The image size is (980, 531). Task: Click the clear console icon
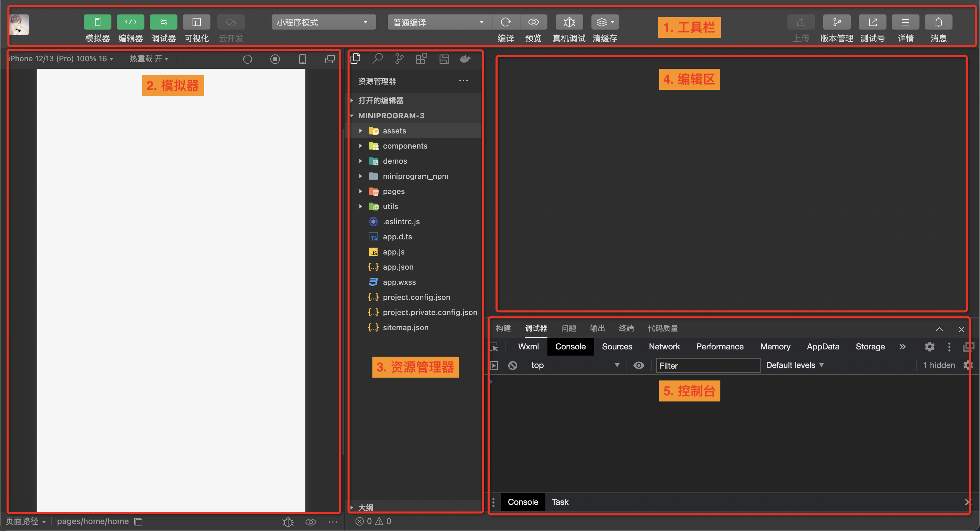[x=512, y=366]
